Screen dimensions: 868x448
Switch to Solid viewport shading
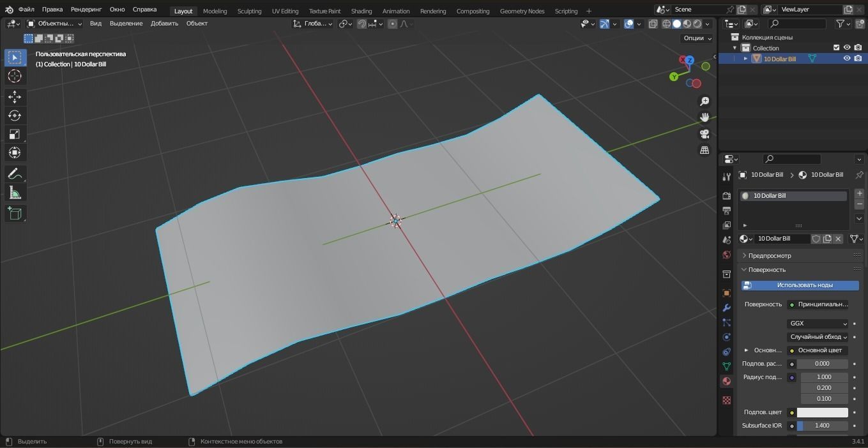[676, 24]
